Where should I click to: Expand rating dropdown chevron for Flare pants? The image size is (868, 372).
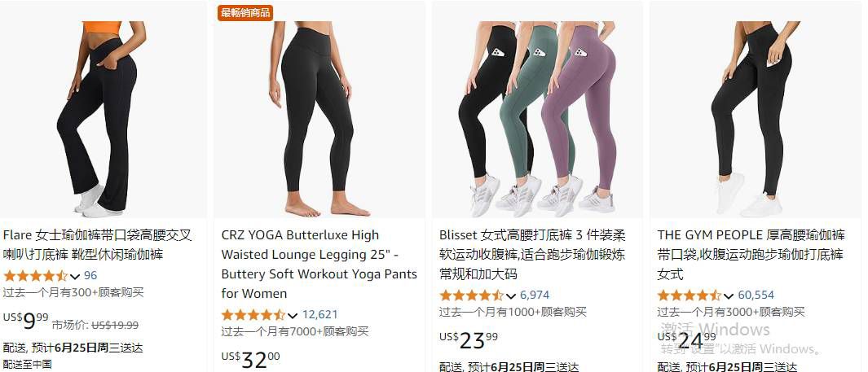75,276
